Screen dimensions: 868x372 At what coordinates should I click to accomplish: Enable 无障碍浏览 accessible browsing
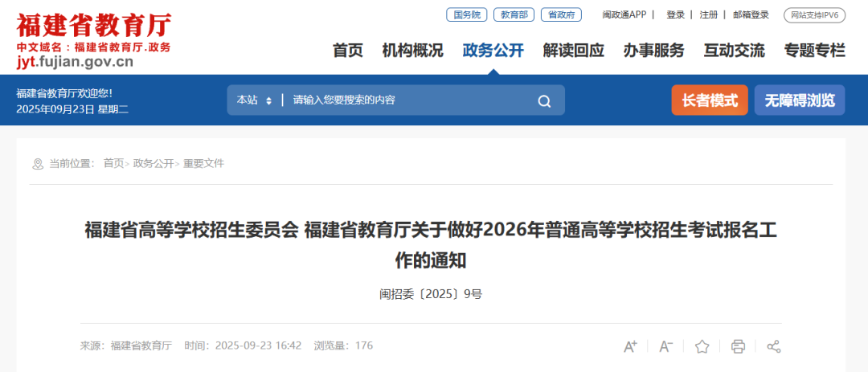800,100
